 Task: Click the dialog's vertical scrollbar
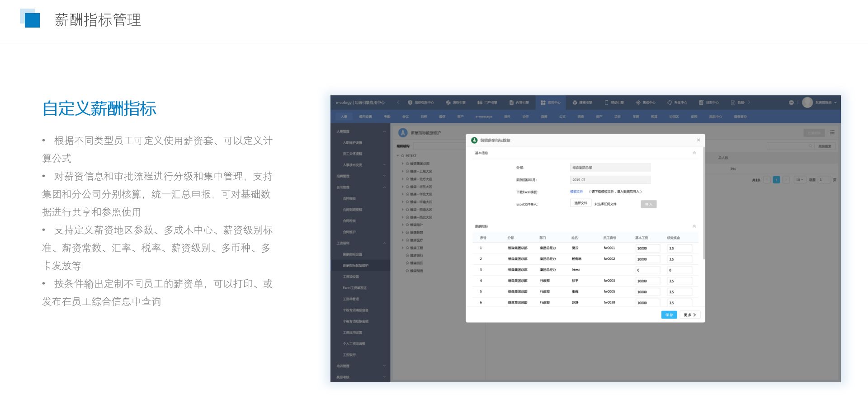[704, 203]
